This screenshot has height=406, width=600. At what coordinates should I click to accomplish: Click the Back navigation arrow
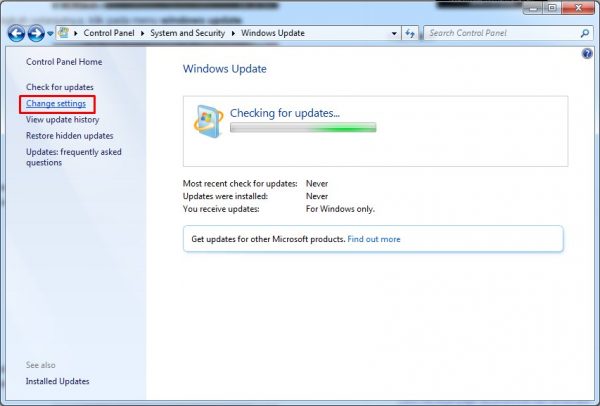(x=16, y=34)
